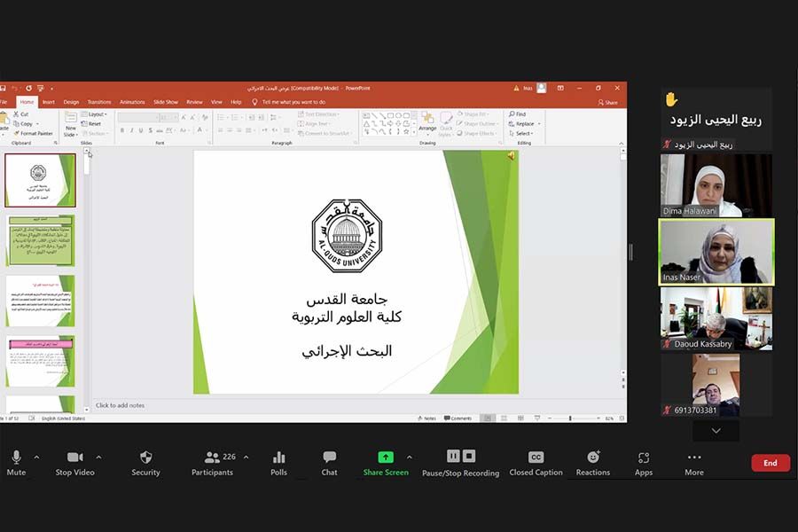Toggle Underline formatting
The image size is (798, 532).
coord(141,131)
